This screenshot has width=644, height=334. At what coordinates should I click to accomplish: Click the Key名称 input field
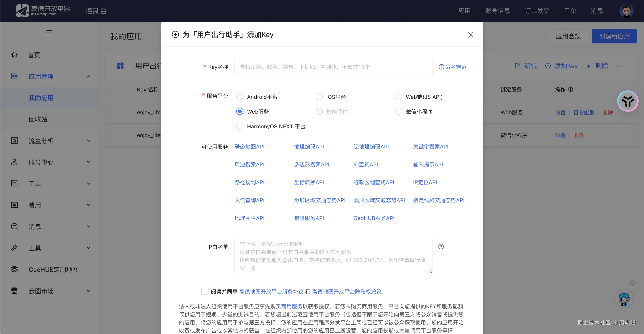point(333,67)
